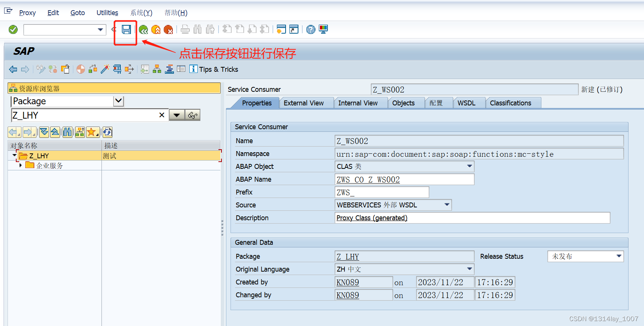Viewport: 644px width, 326px height.
Task: Click the Check icon with red circle
Action: [x=81, y=69]
